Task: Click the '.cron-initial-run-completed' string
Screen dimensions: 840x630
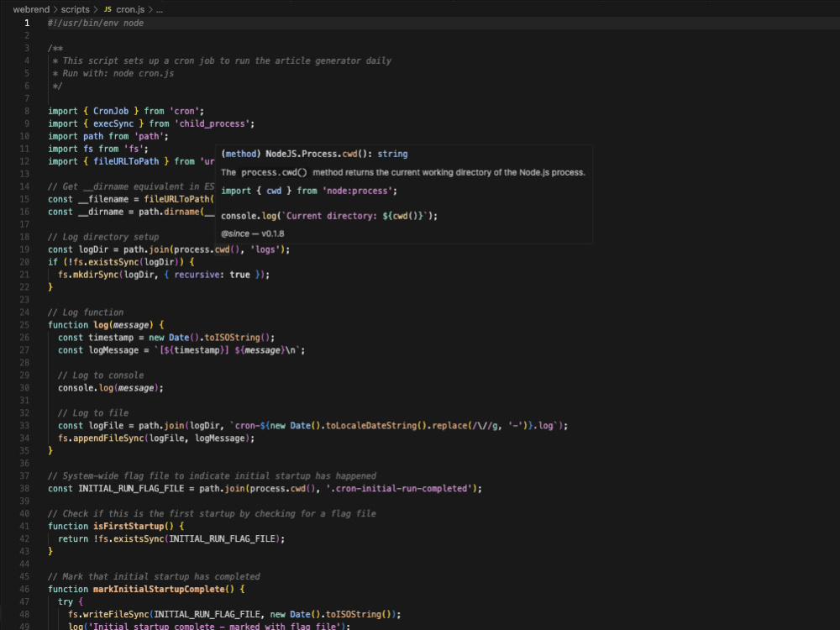Action: 398,489
